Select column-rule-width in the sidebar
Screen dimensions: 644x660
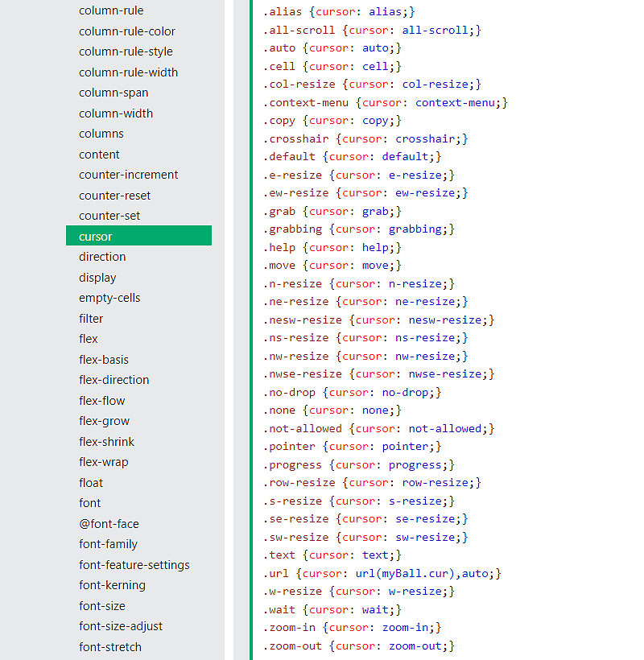[128, 72]
